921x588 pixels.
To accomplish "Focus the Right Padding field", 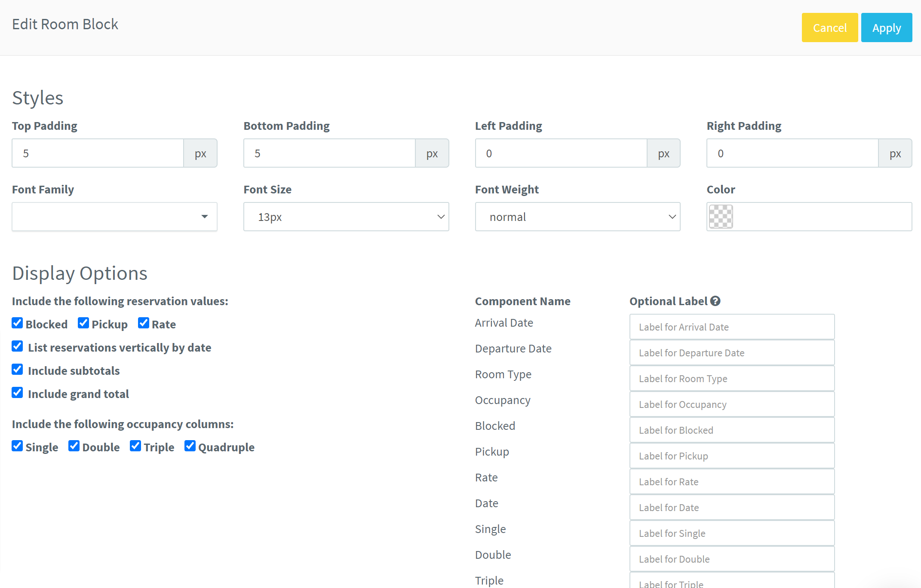I will (x=792, y=153).
